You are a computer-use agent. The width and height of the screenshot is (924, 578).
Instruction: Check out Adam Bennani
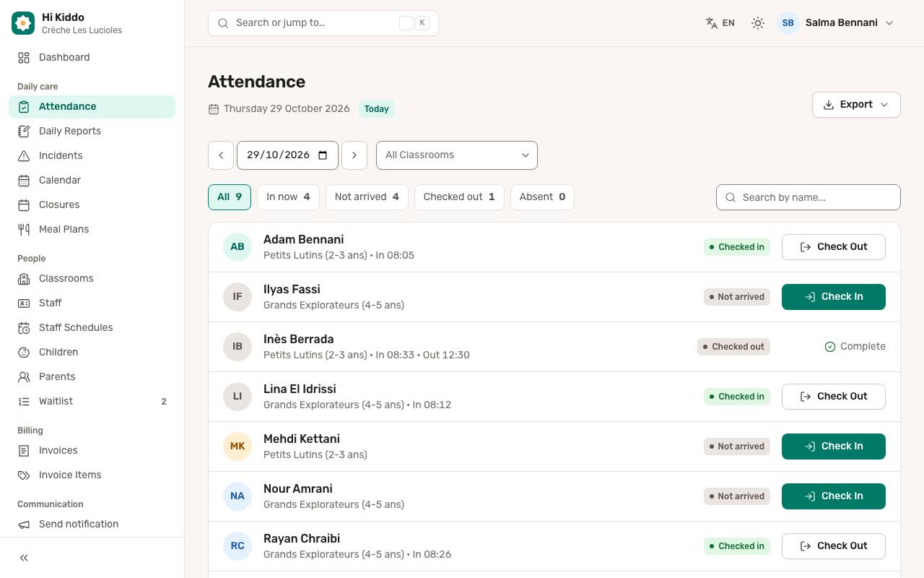click(x=834, y=247)
